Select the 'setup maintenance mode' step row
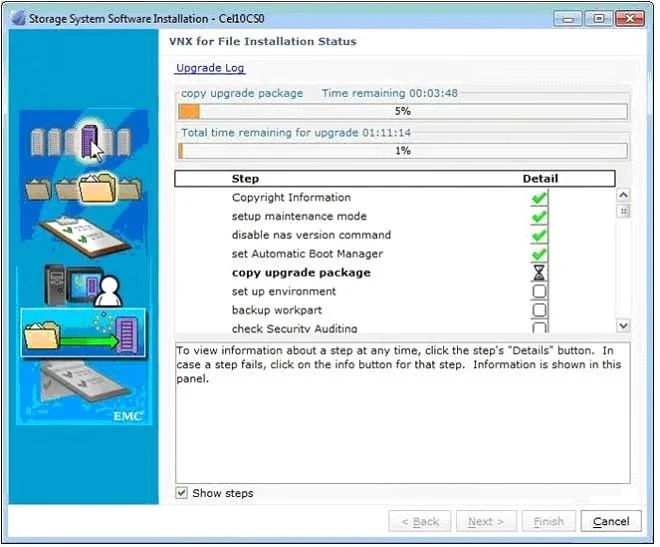The width and height of the screenshot is (660, 547). tap(299, 216)
